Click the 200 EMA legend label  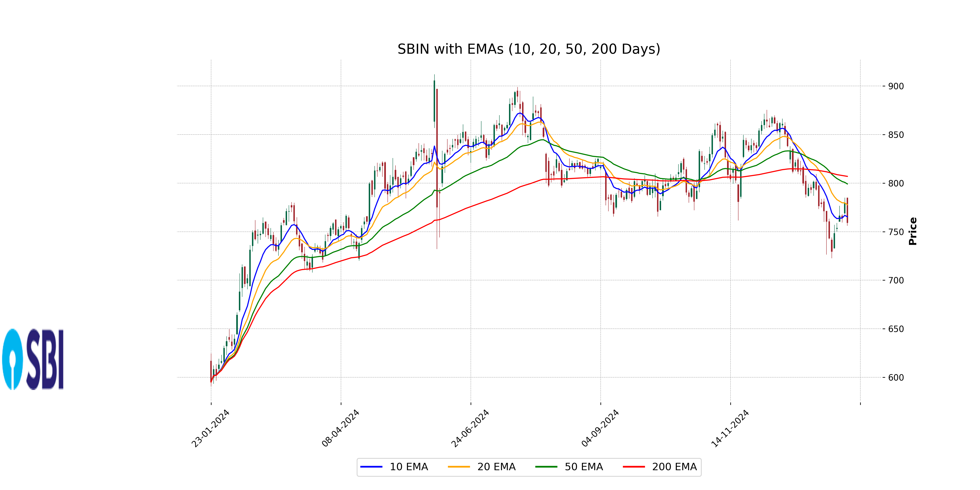coord(674,467)
